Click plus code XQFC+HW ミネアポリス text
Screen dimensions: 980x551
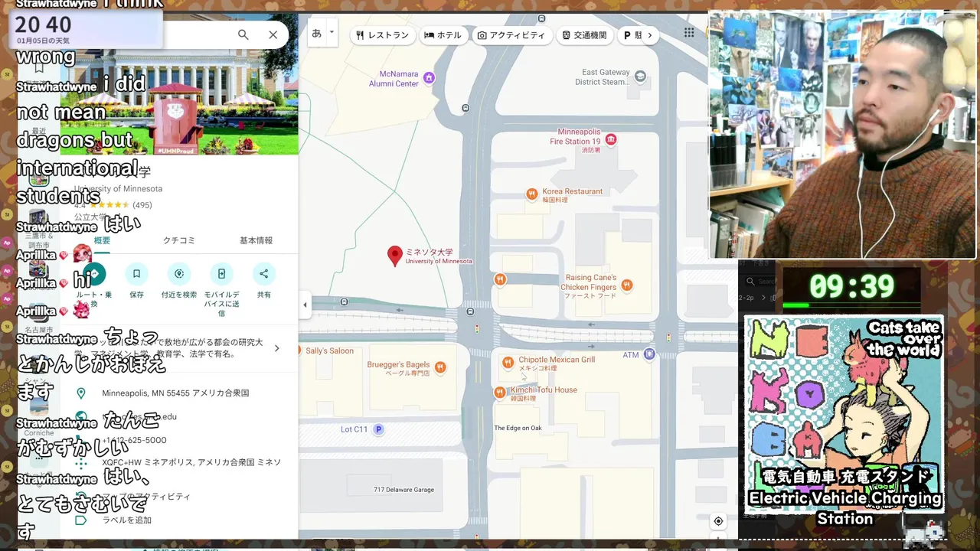191,463
